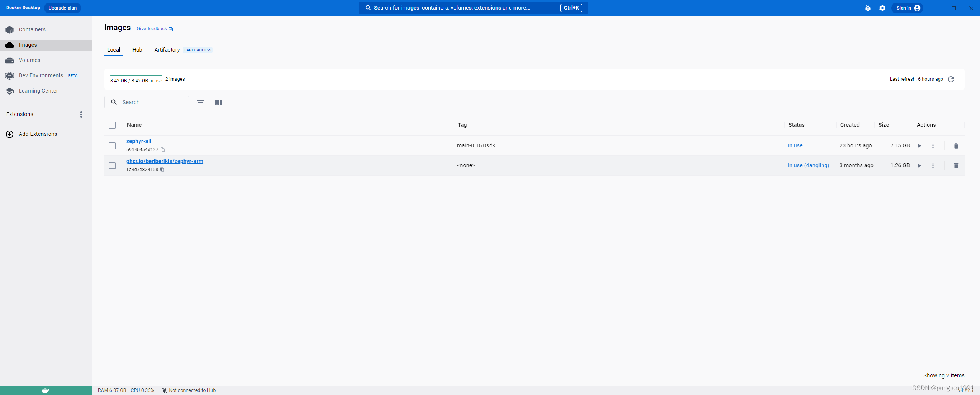Select the Volumes section in sidebar
This screenshot has width=980, height=395.
click(29, 60)
